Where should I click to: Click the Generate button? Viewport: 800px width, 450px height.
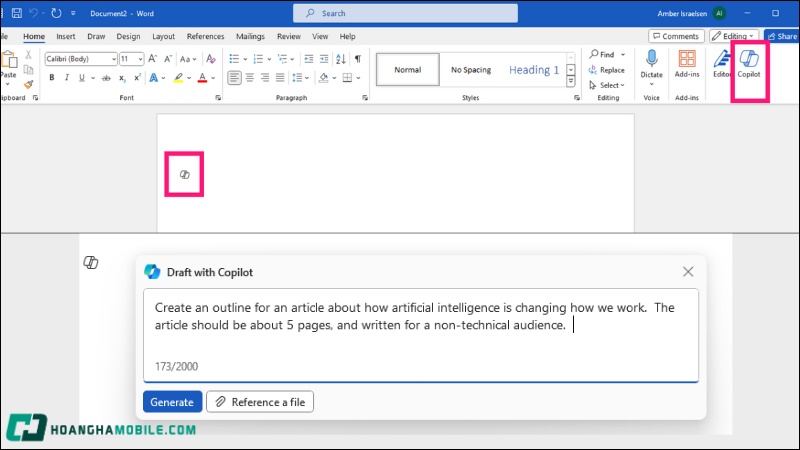pos(172,402)
